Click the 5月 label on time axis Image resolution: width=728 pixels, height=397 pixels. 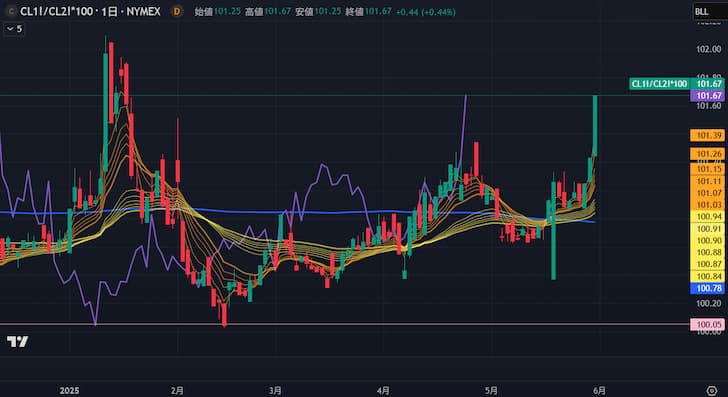491,390
